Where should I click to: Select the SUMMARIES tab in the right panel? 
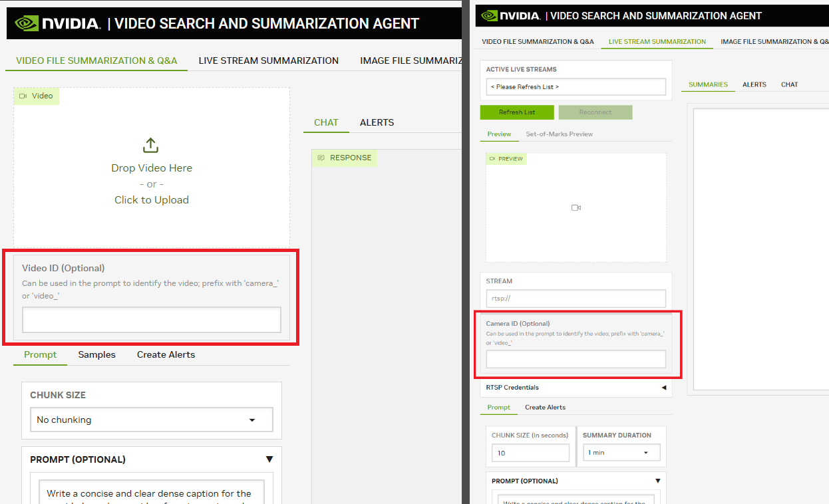click(x=708, y=84)
